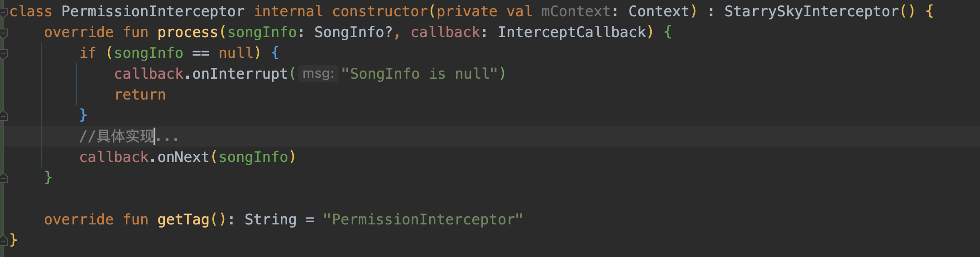Click the mContext constructor property
The image size is (980, 257).
click(x=576, y=11)
